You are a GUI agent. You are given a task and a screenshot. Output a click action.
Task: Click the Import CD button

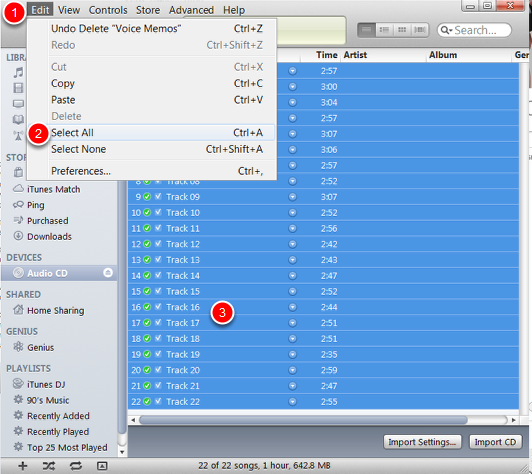coord(495,442)
